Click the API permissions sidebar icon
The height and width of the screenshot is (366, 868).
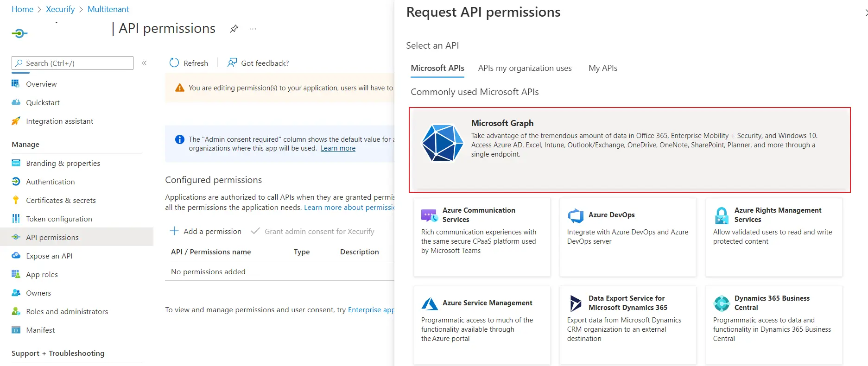point(16,237)
